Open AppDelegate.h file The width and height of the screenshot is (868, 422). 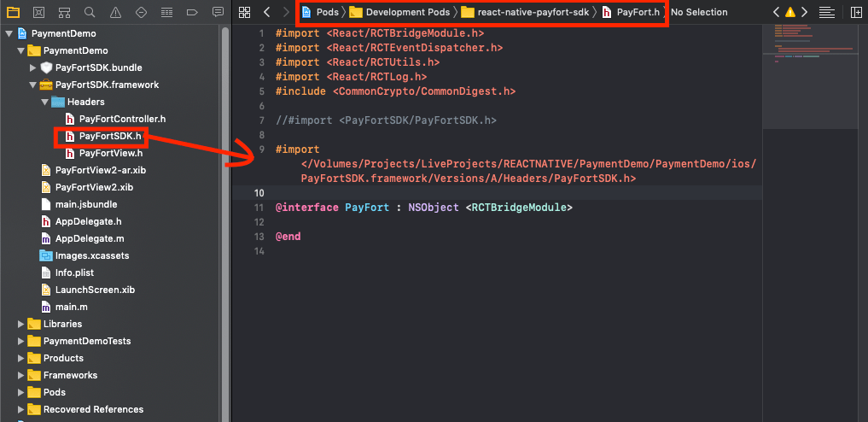pos(89,221)
